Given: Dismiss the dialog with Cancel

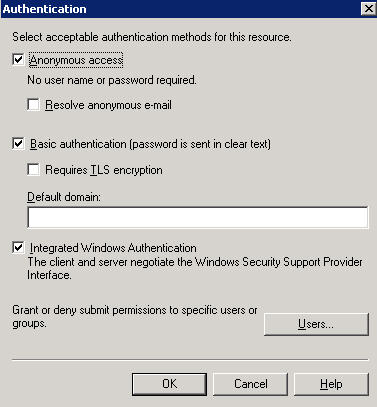Looking at the screenshot, I should [x=250, y=384].
